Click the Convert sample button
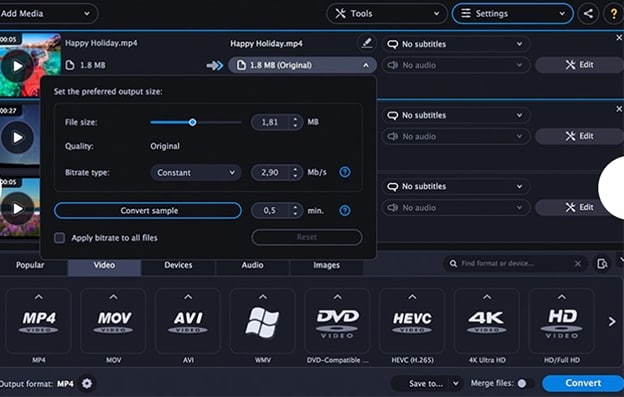 148,210
